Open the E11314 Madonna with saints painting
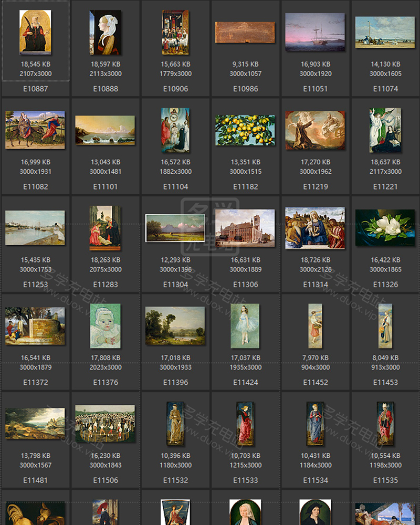This screenshot has width=420, height=525. coord(315,228)
